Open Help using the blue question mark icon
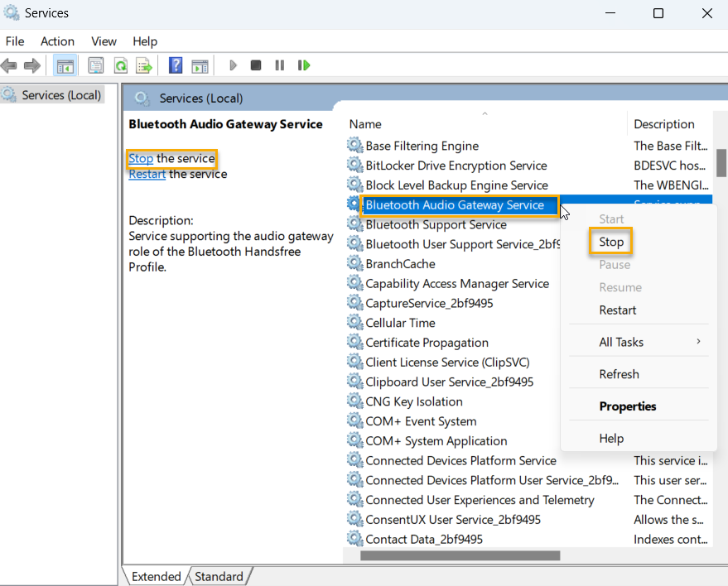 (175, 65)
